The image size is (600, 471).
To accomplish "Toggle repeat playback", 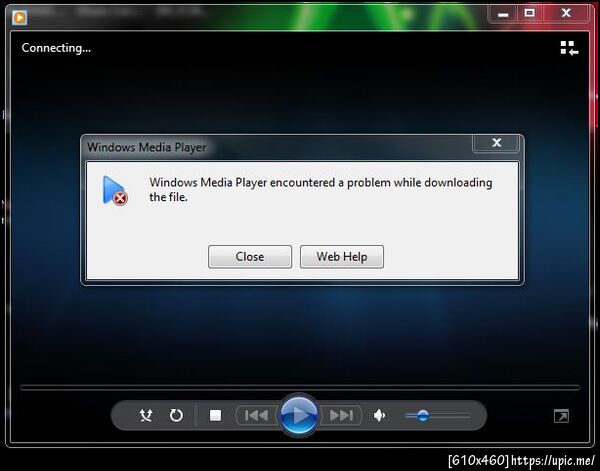I will pos(176,415).
